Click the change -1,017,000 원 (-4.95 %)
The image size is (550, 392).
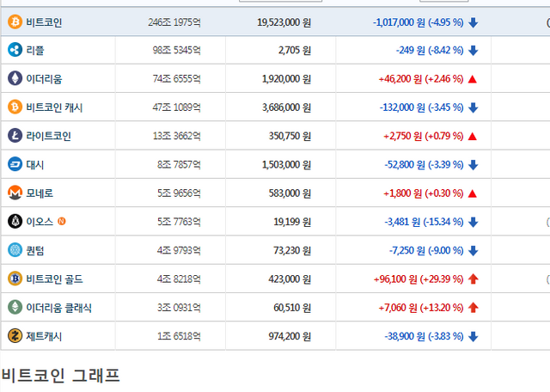[419, 22]
